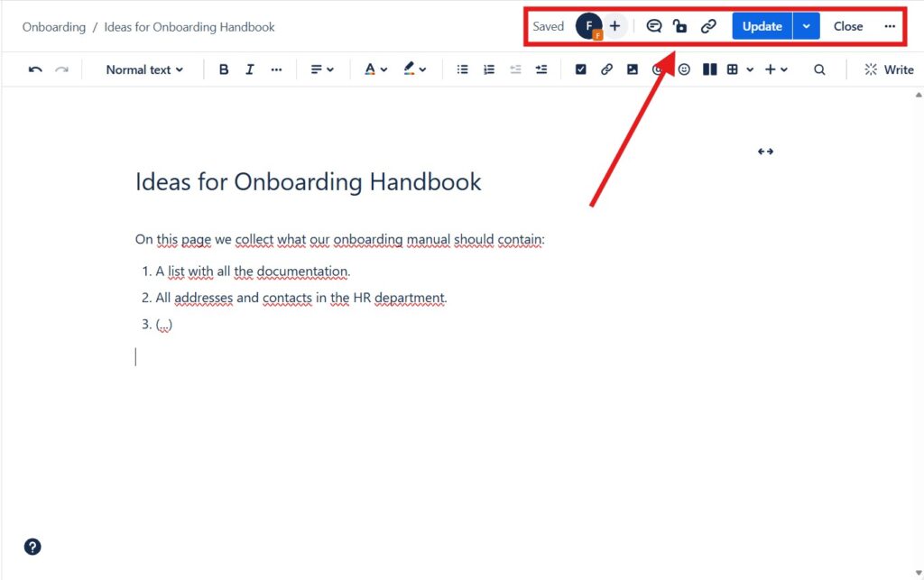Open the Normal text style dropdown
The image size is (924, 580).
coord(143,69)
